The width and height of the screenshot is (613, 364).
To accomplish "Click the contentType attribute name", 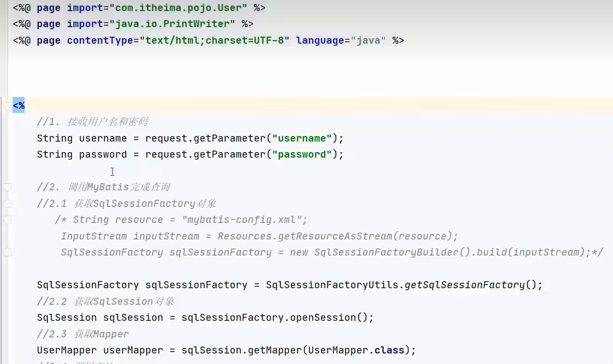I will [100, 40].
